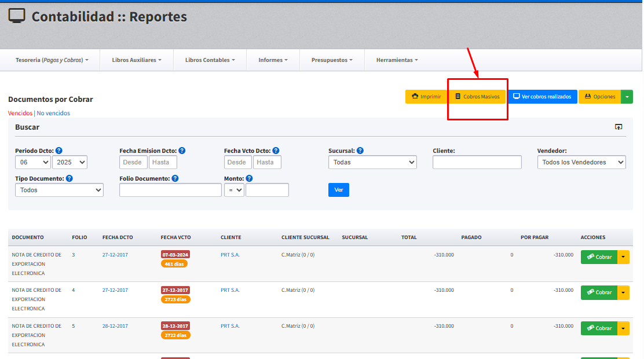
Task: Open the period month dropdown showing 06
Action: point(33,162)
